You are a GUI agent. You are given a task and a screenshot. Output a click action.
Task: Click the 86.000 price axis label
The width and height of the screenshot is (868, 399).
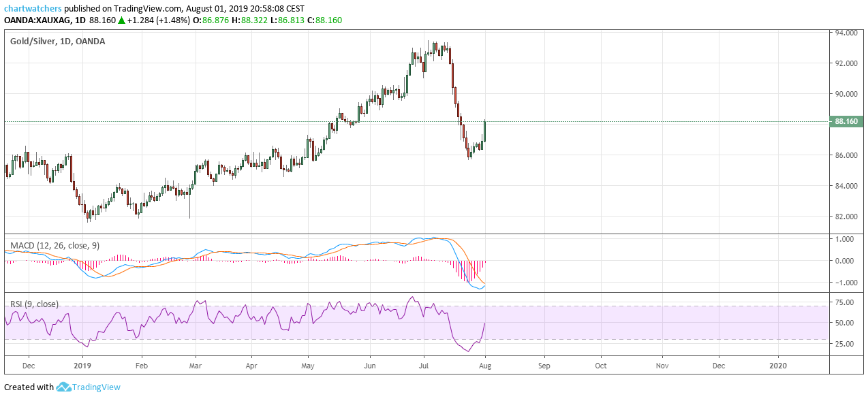pyautogui.click(x=845, y=155)
